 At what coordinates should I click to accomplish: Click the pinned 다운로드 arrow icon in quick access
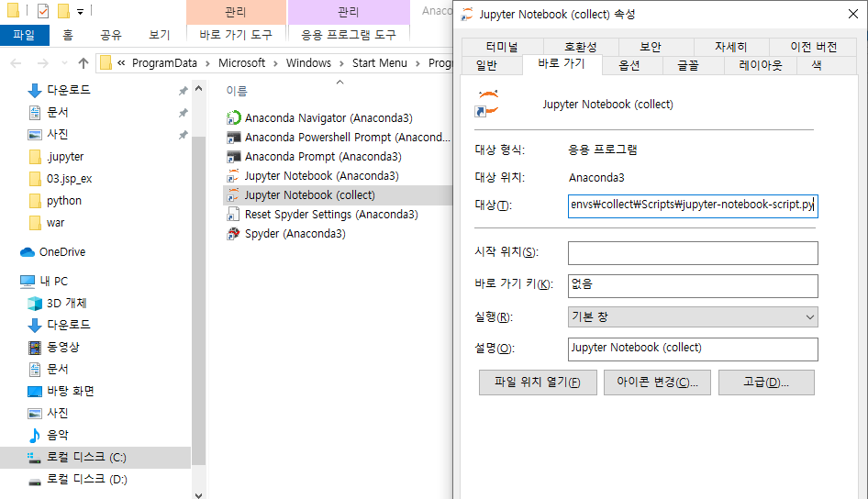coord(34,90)
